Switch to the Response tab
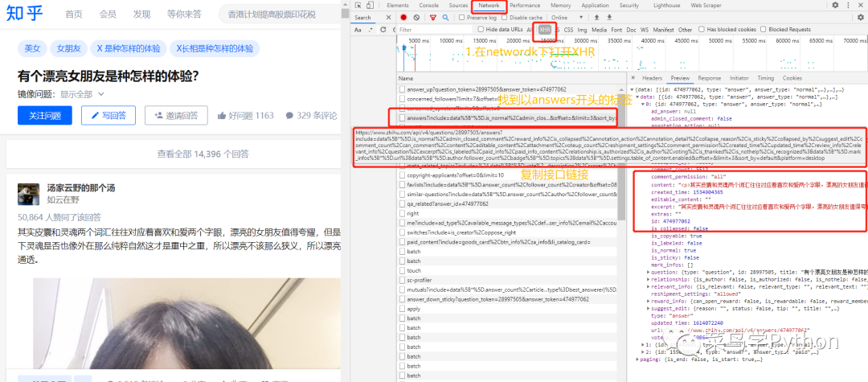The image size is (868, 382). [x=709, y=78]
